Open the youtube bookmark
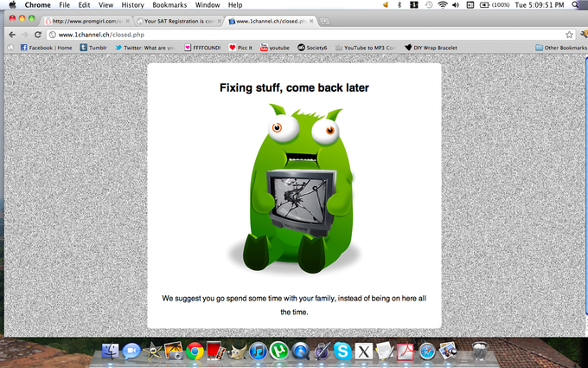Image resolution: width=588 pixels, height=368 pixels. coord(275,48)
